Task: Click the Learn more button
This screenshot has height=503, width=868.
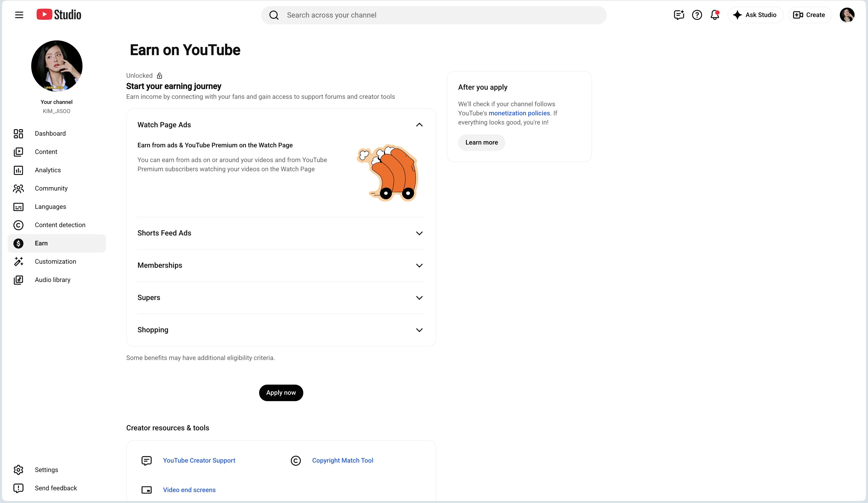Action: coord(481,142)
